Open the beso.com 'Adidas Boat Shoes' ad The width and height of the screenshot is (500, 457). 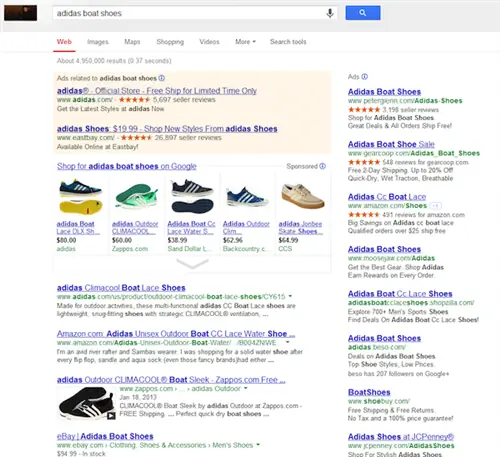click(x=384, y=338)
